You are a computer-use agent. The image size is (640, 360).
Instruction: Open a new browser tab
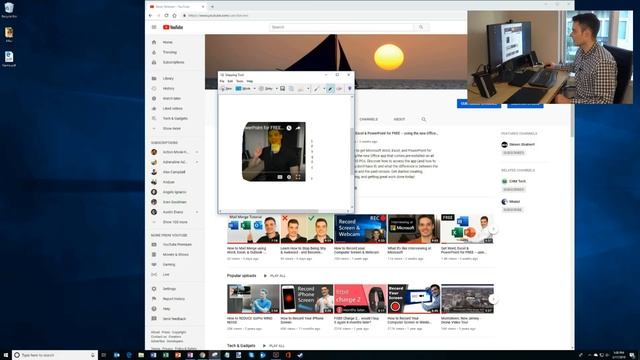(x=212, y=7)
